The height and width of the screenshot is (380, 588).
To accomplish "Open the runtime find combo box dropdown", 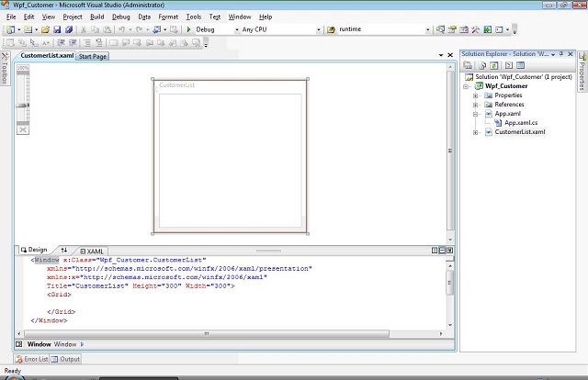I will (x=427, y=29).
